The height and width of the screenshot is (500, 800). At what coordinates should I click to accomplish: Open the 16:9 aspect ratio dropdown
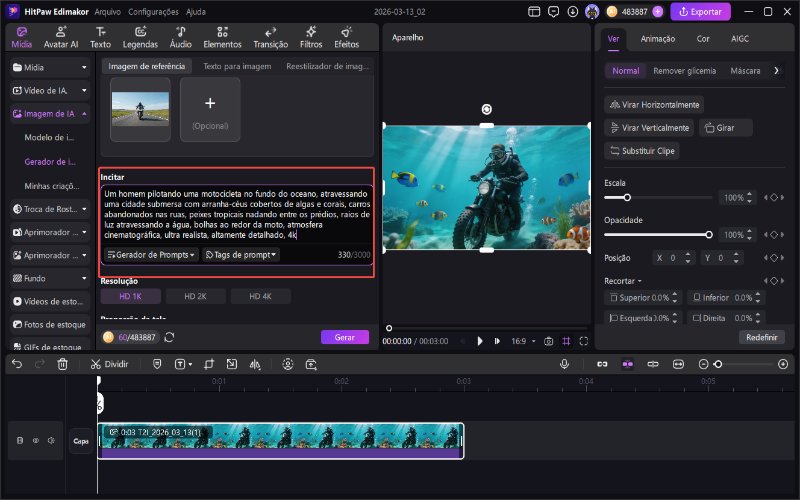[521, 341]
